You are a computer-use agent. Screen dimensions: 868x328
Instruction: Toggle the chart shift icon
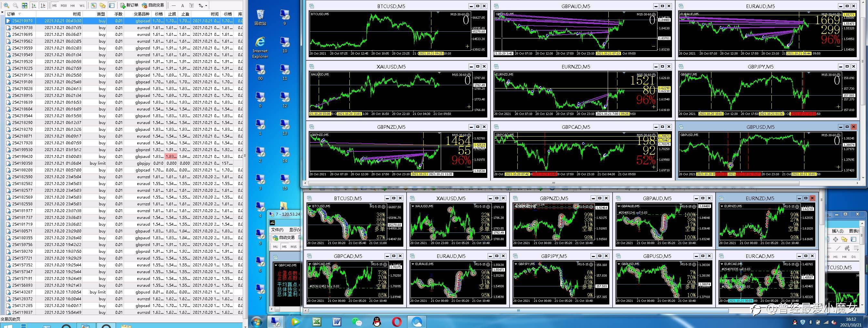pos(43,5)
